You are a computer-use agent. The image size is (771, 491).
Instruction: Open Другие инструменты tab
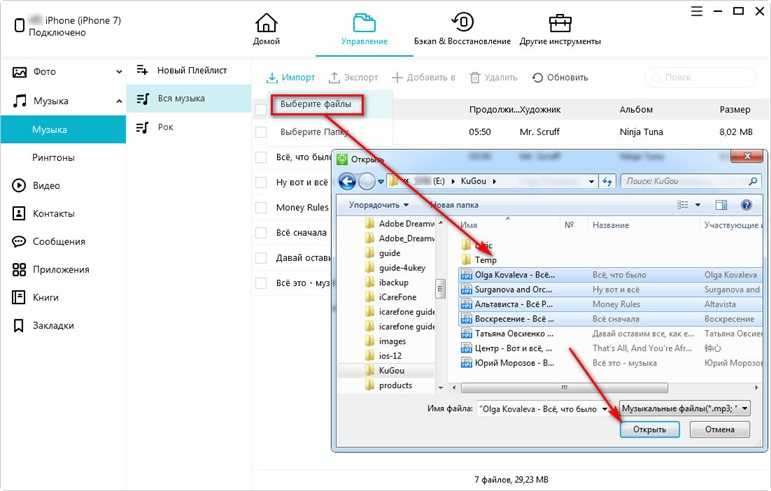tap(560, 29)
